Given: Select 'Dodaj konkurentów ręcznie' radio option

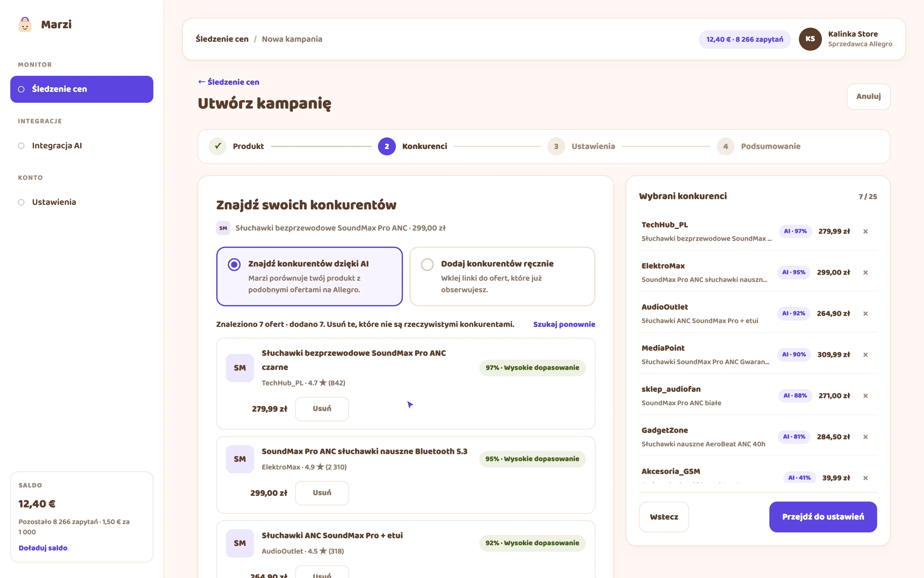Looking at the screenshot, I should (x=502, y=276).
